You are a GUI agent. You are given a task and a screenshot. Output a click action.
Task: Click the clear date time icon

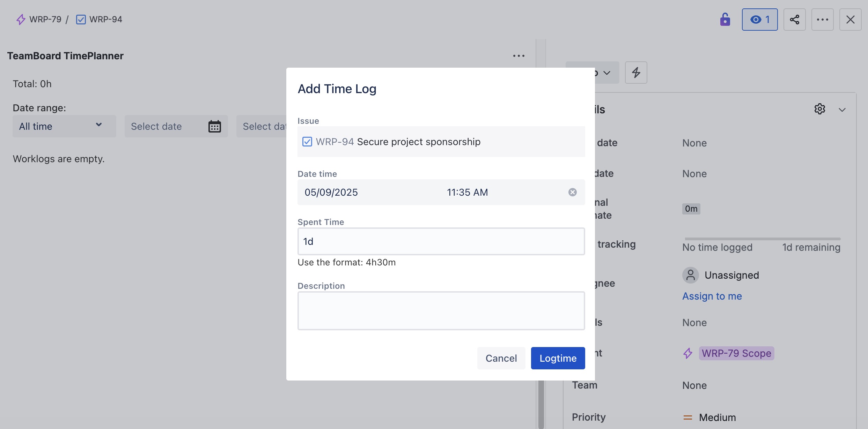click(x=572, y=192)
